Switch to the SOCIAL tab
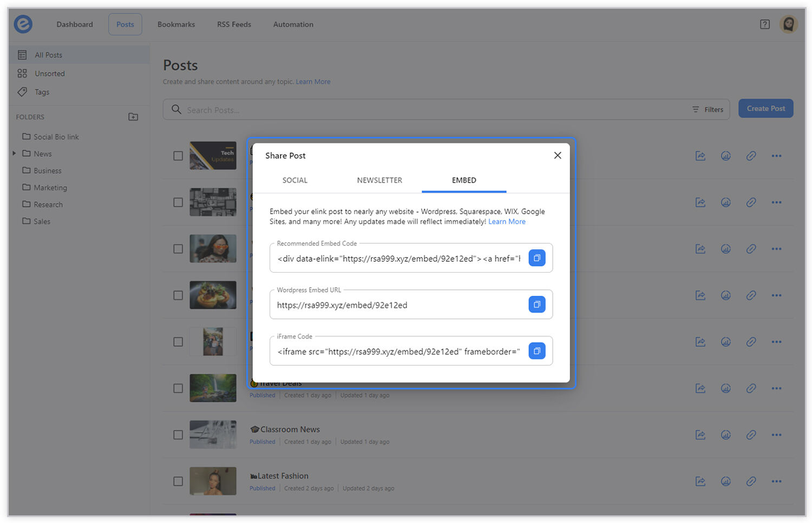Viewport: 812px width, 523px height. 295,180
